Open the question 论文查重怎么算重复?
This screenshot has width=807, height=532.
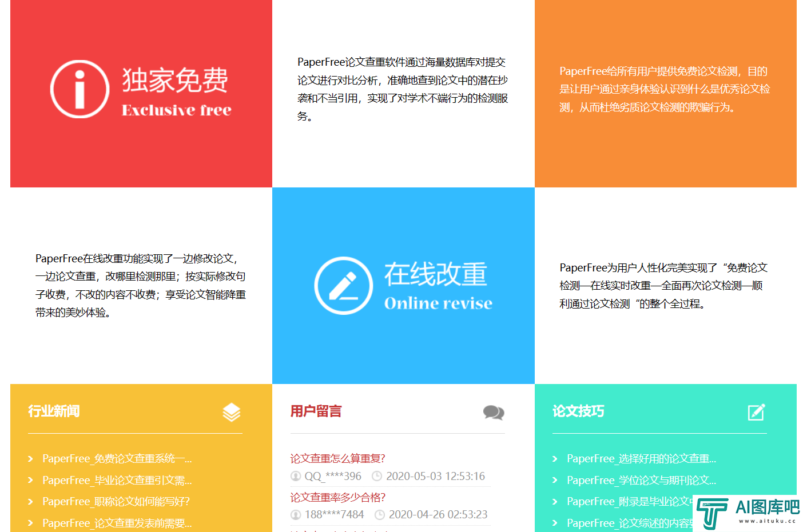click(x=338, y=459)
